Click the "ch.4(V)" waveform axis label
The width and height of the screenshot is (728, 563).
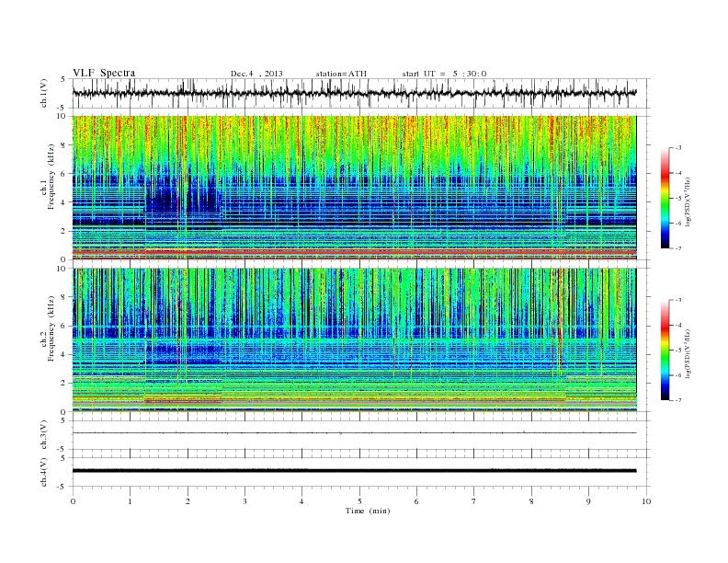point(44,472)
